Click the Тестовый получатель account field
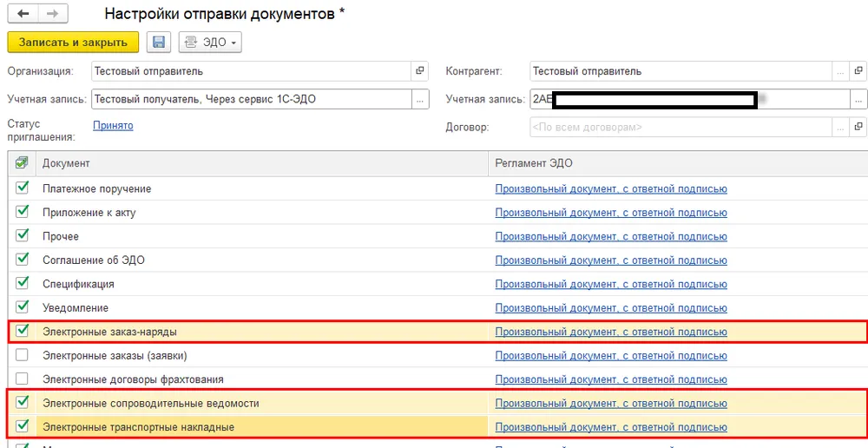Viewport: 868px width, 448px height. pyautogui.click(x=252, y=99)
